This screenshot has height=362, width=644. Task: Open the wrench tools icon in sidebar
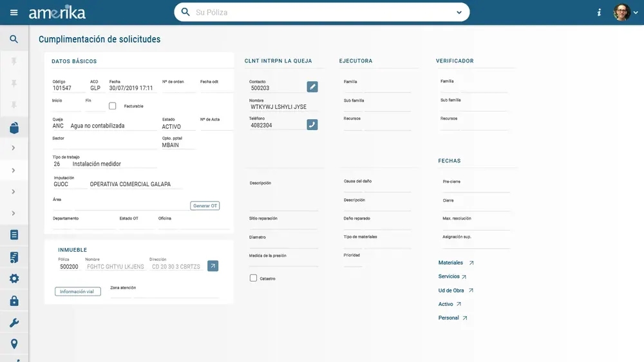coord(14,323)
